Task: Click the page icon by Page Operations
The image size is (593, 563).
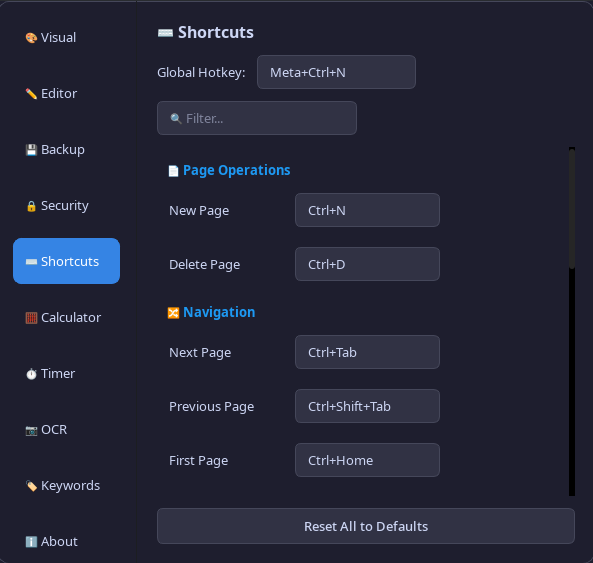Action: click(x=173, y=171)
